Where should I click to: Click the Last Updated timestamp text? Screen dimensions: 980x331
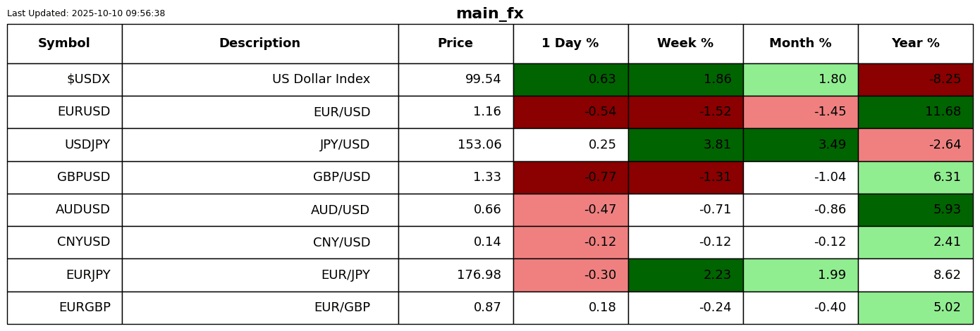86,13
